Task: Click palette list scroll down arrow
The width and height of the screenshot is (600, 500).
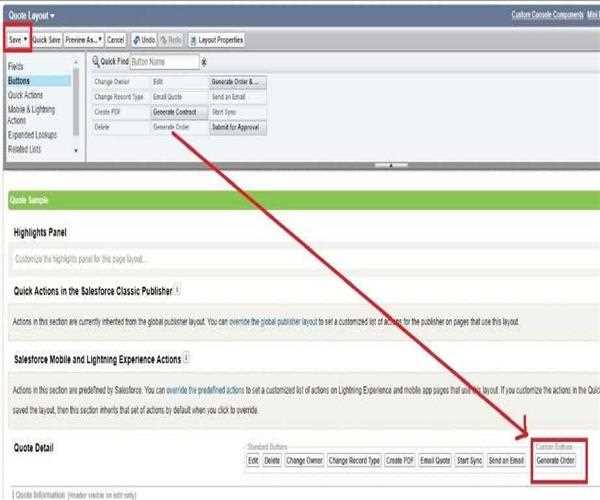Action: tap(76, 150)
